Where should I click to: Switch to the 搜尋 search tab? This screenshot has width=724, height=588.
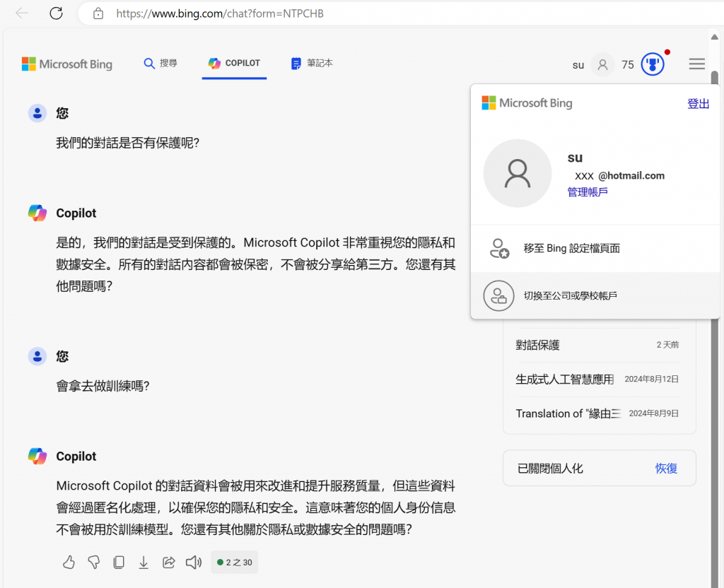tap(160, 63)
